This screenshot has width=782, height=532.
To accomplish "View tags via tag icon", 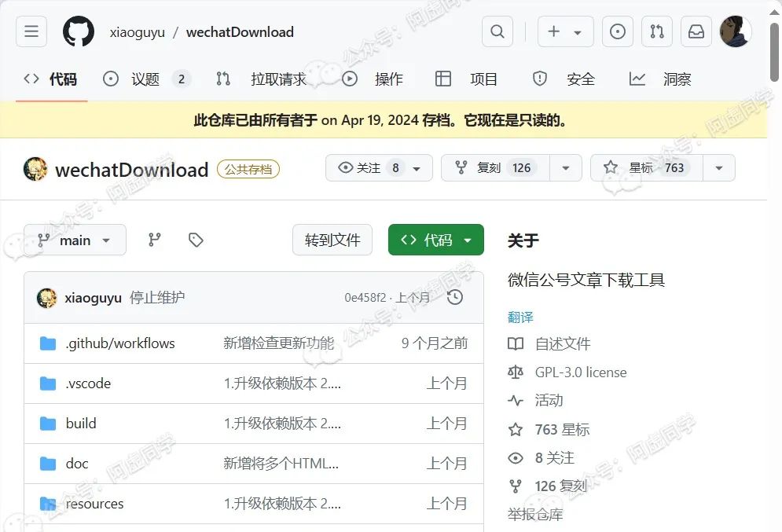I will (x=196, y=240).
